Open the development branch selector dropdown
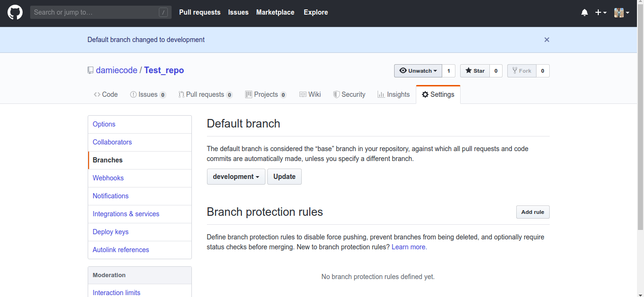The image size is (644, 297). (x=236, y=177)
